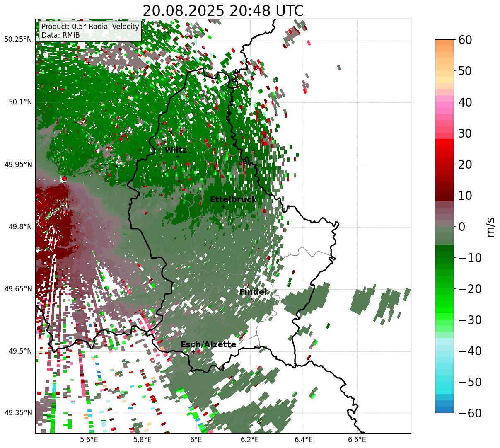Click the colorbar value 20

(x=464, y=165)
